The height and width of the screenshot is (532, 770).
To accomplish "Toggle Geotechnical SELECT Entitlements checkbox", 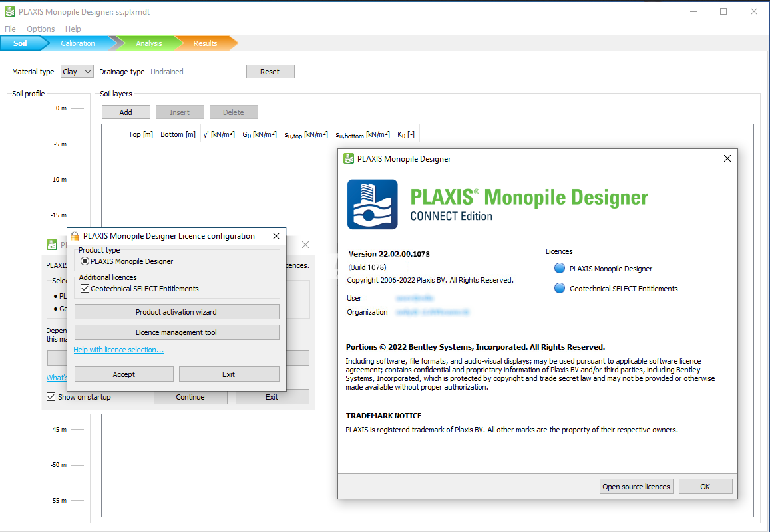I will (x=85, y=289).
